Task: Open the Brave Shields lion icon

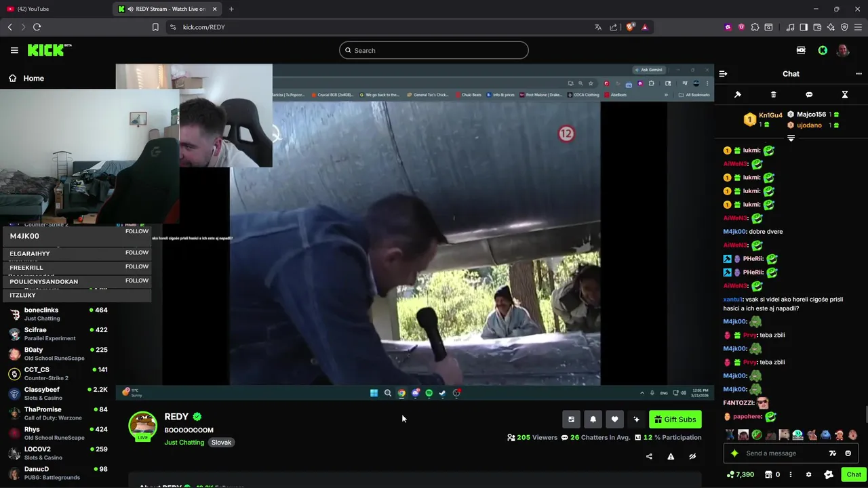Action: pos(630,27)
